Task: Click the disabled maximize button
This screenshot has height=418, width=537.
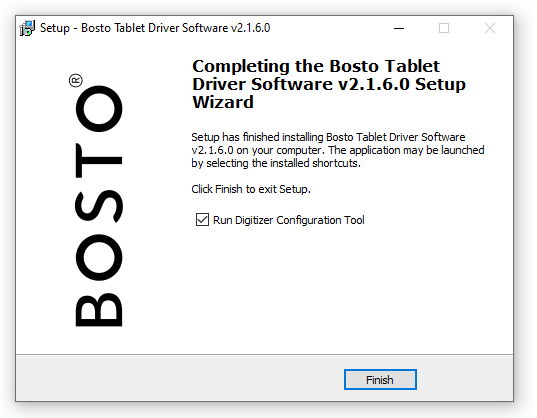Action: click(x=444, y=28)
